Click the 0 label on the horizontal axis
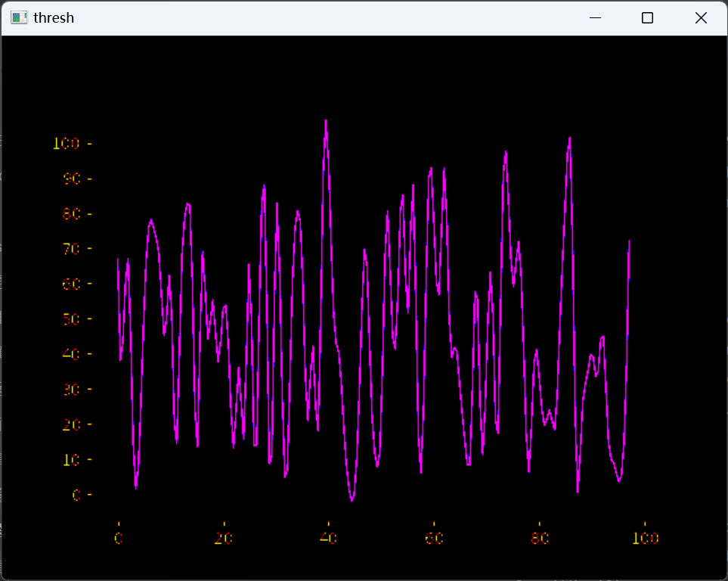The width and height of the screenshot is (728, 581). pyautogui.click(x=119, y=538)
